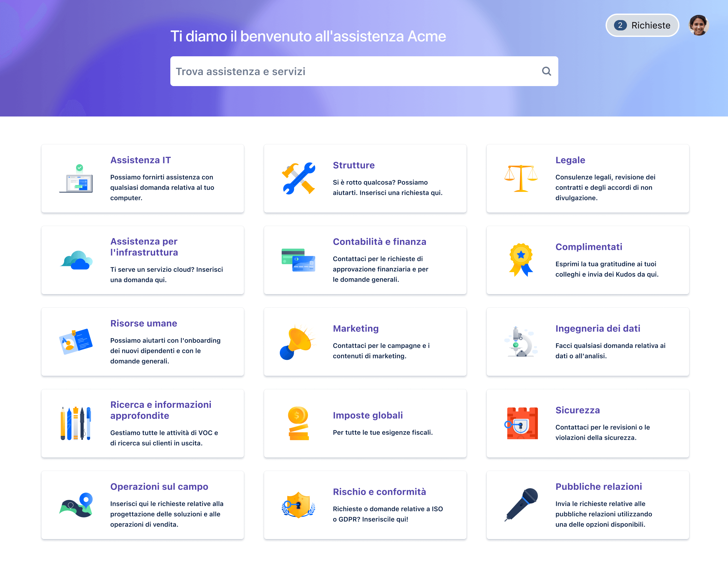Focus the Trova assistenza e servizi field
The width and height of the screenshot is (728, 576).
tap(354, 71)
